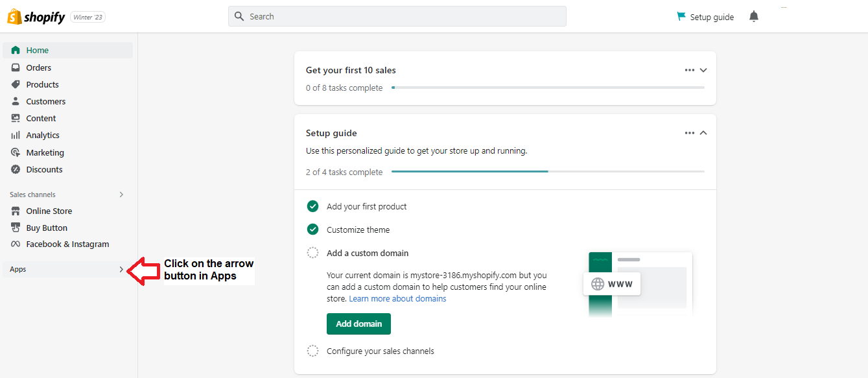Click Get your first 10 sales title
The height and width of the screenshot is (378, 868).
(x=351, y=70)
